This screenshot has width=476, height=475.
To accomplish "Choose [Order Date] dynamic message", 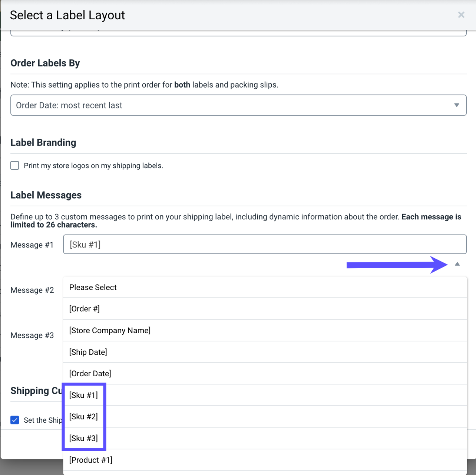I will point(90,373).
